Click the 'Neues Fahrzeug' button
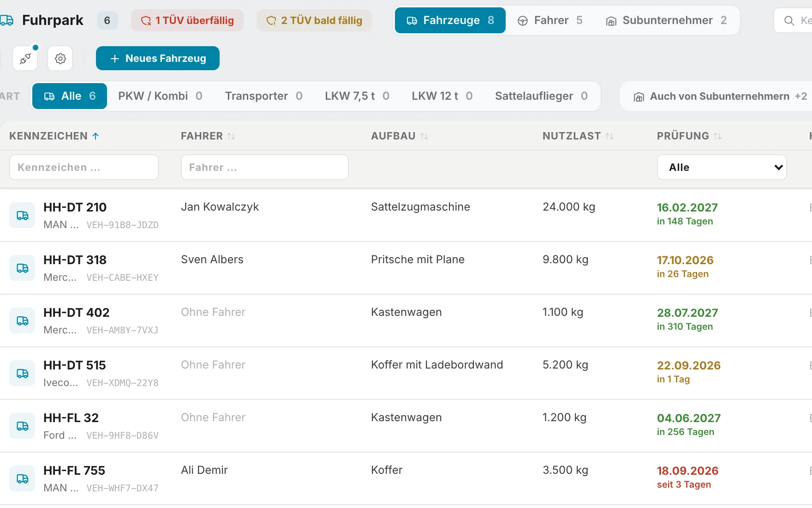 [x=158, y=58]
